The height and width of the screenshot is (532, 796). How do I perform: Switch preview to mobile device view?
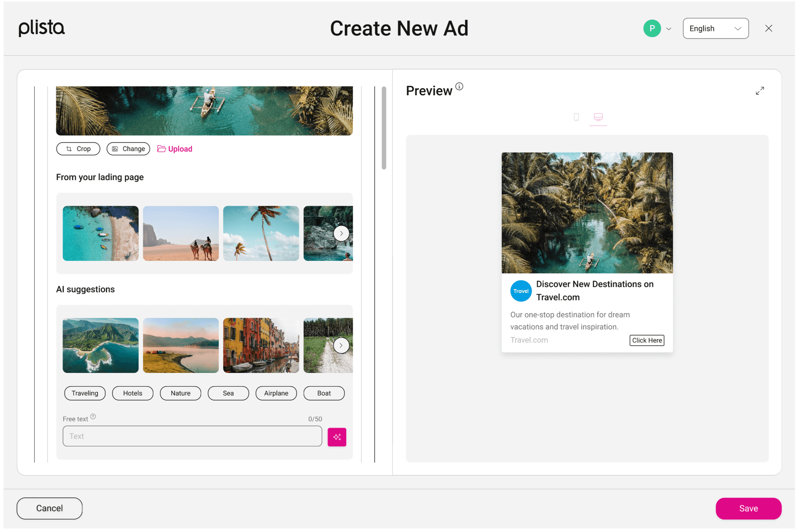pyautogui.click(x=576, y=117)
